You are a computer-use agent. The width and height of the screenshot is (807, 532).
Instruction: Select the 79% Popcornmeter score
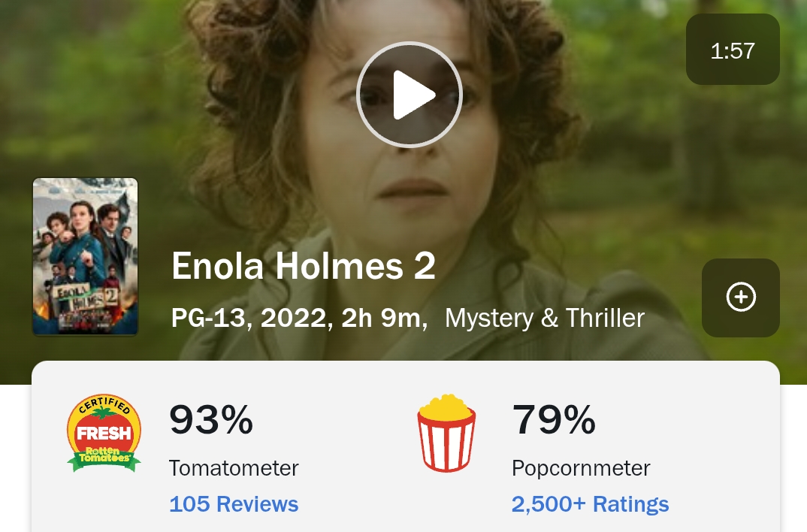coord(554,419)
